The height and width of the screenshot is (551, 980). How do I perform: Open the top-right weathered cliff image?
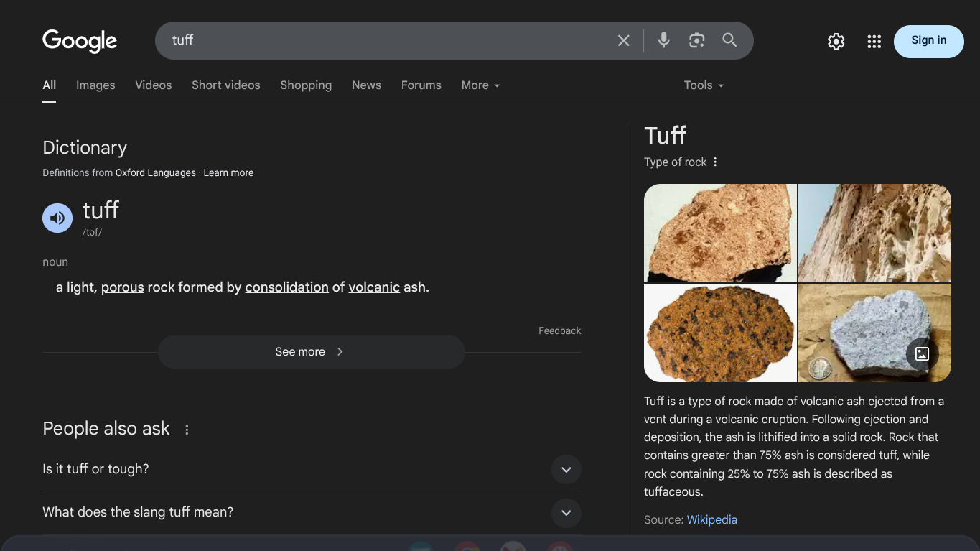(x=874, y=233)
